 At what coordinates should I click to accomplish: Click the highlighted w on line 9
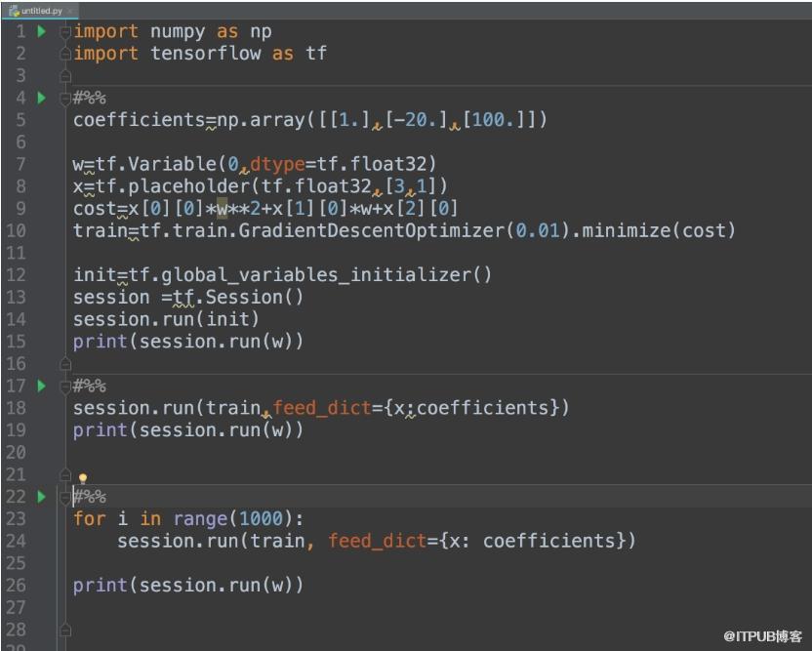222,208
